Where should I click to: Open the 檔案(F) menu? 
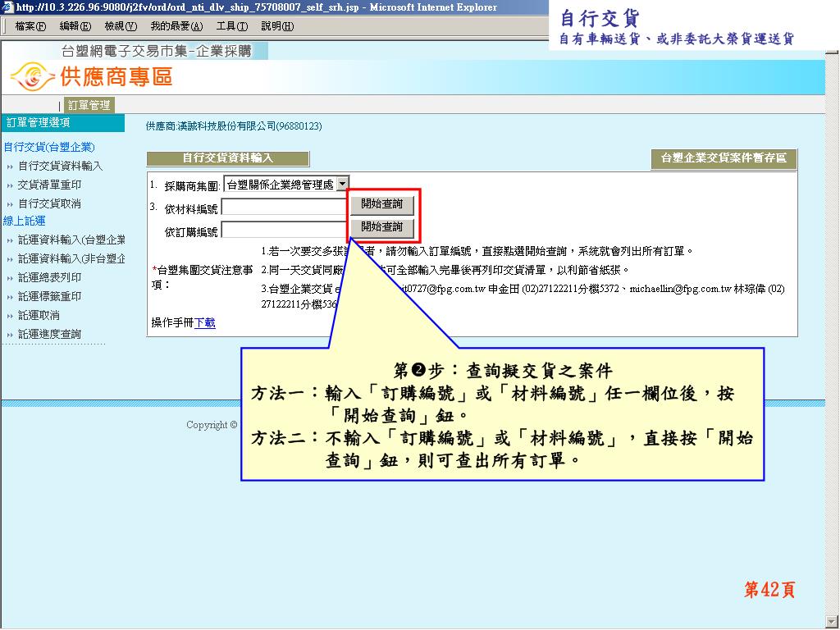[30, 25]
